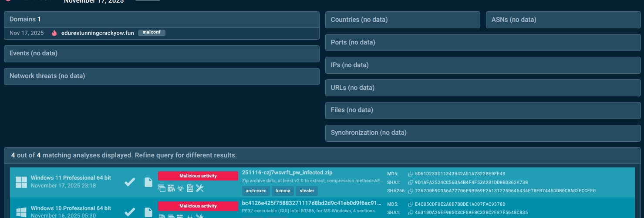Click the arch-exec tag

point(256,191)
